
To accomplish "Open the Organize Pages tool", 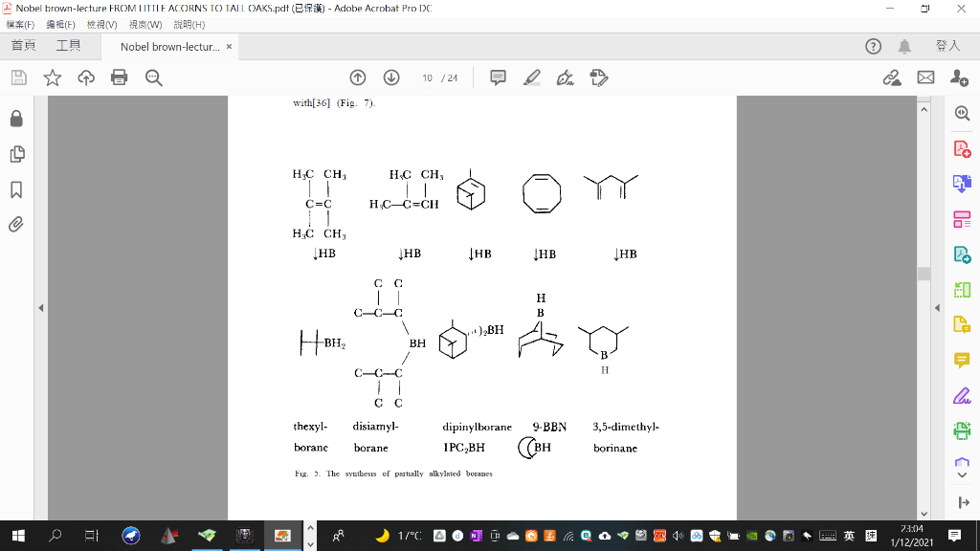I will 962,219.
